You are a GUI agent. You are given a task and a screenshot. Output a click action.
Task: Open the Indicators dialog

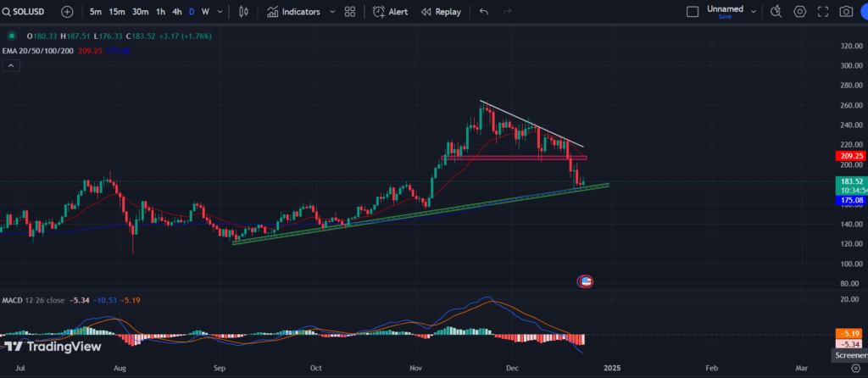[293, 12]
